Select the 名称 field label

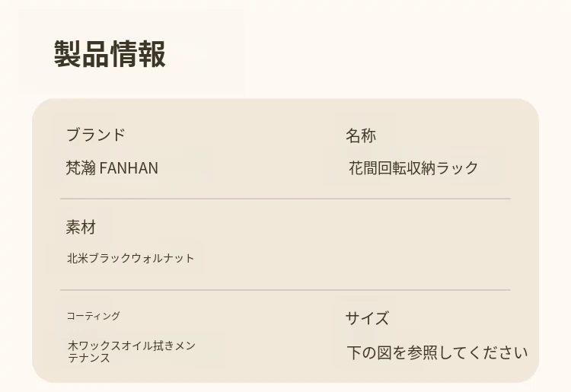coord(360,135)
